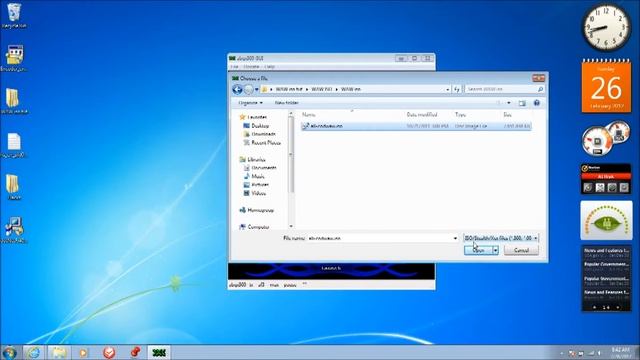Go back in the Choose a File dialog

237,89
